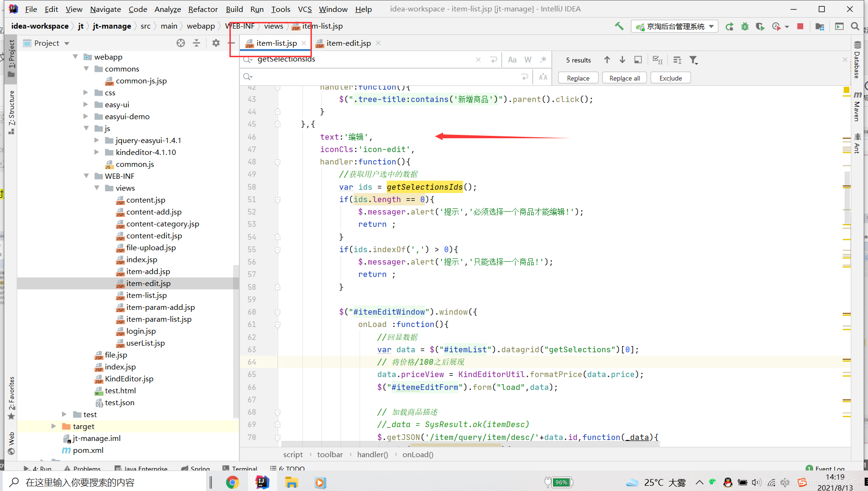Open the File menu
The width and height of the screenshot is (868, 491).
31,9
